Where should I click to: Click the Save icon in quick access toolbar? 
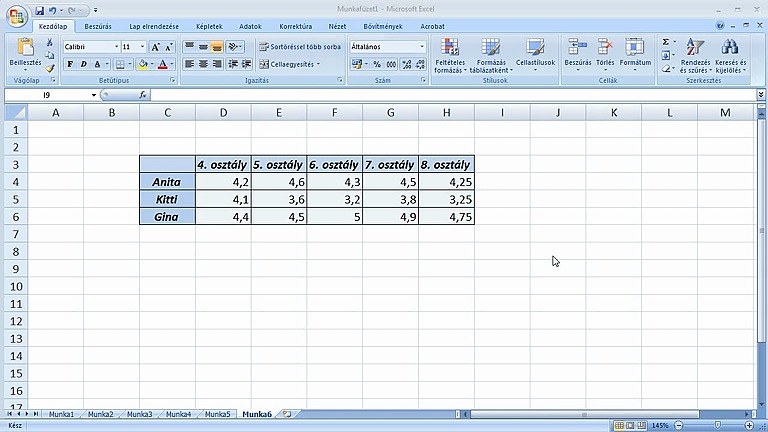click(39, 9)
